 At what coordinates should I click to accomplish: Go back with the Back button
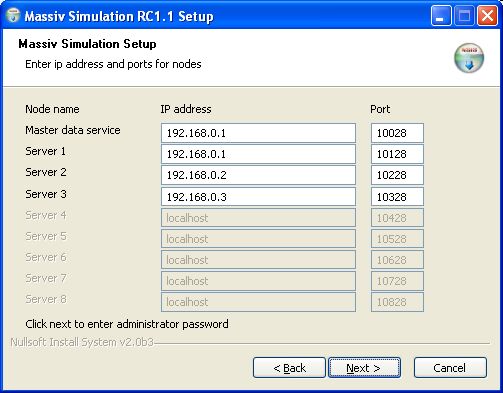click(x=289, y=368)
